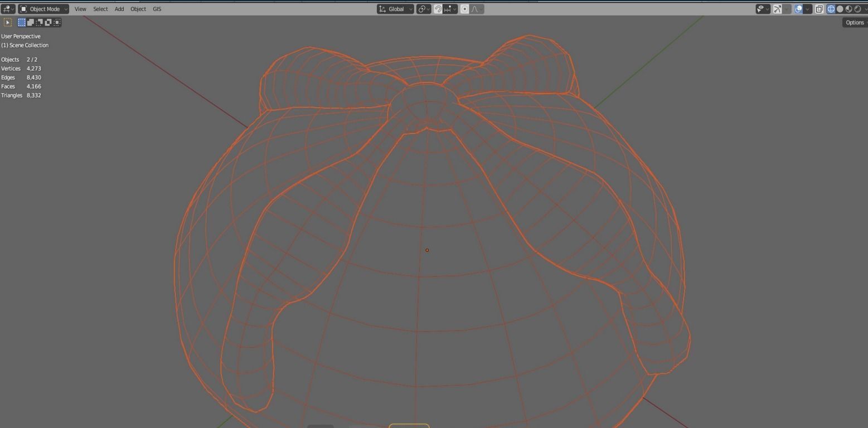Switch to wireframe shading

click(x=831, y=9)
